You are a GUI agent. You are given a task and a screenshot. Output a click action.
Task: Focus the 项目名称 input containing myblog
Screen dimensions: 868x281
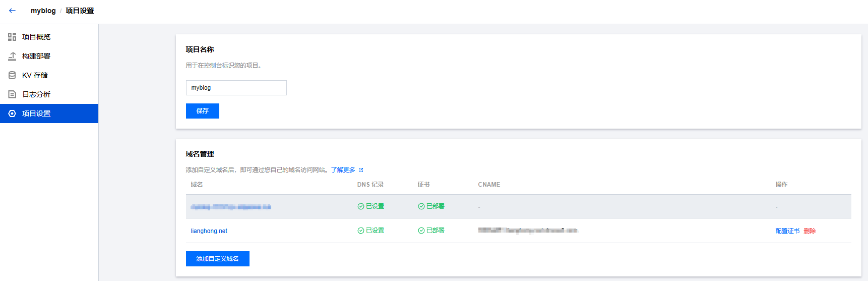[x=236, y=88]
